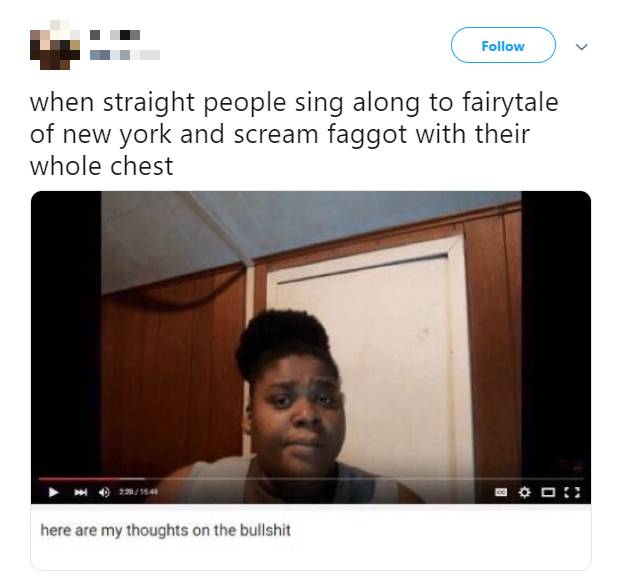Open the blurred account handle
The image size is (619, 579).
point(125,55)
